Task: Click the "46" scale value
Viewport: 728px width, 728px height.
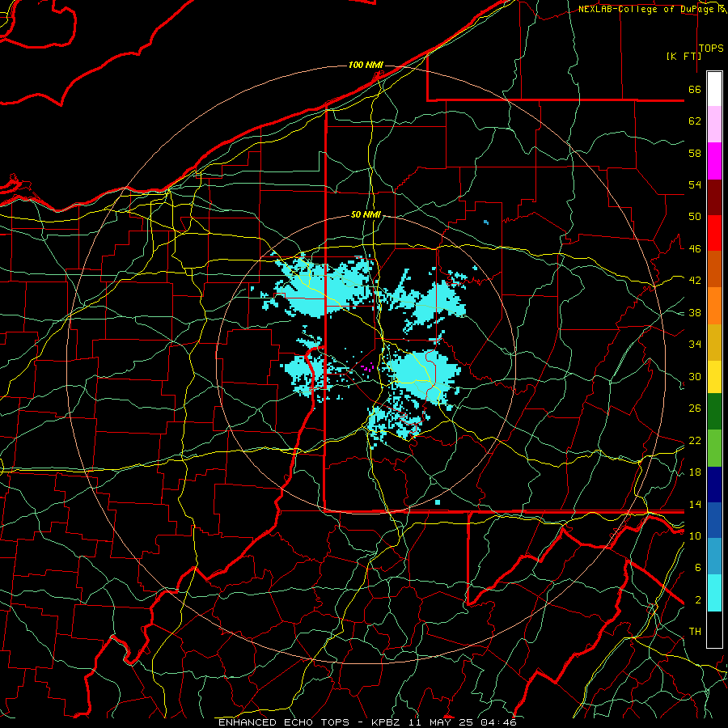Action: tap(695, 249)
